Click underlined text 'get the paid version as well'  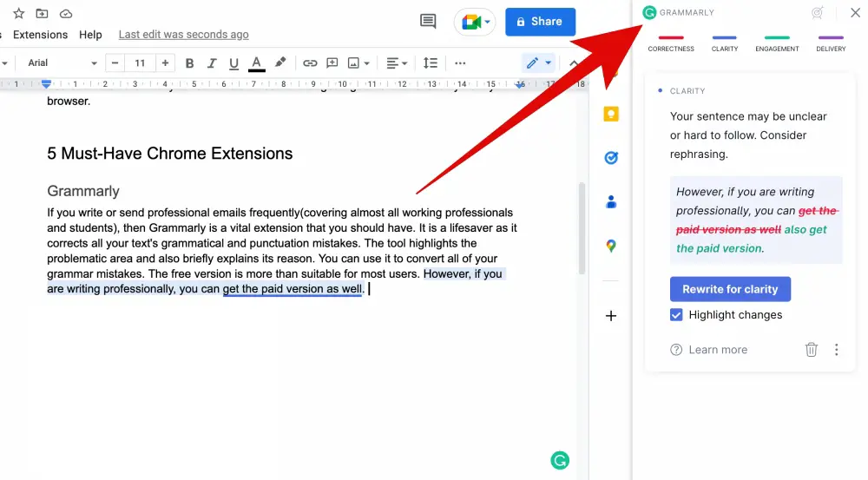292,289
